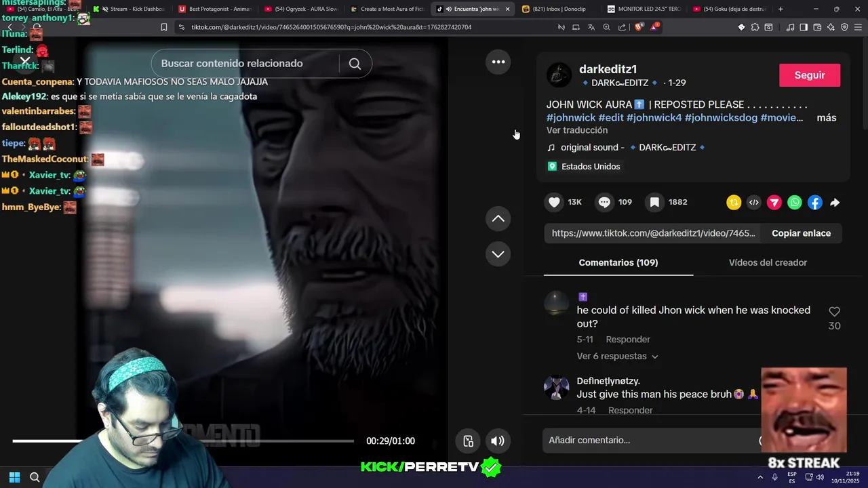The height and width of the screenshot is (488, 868).
Task: Click Ver traducción link
Action: point(577,130)
